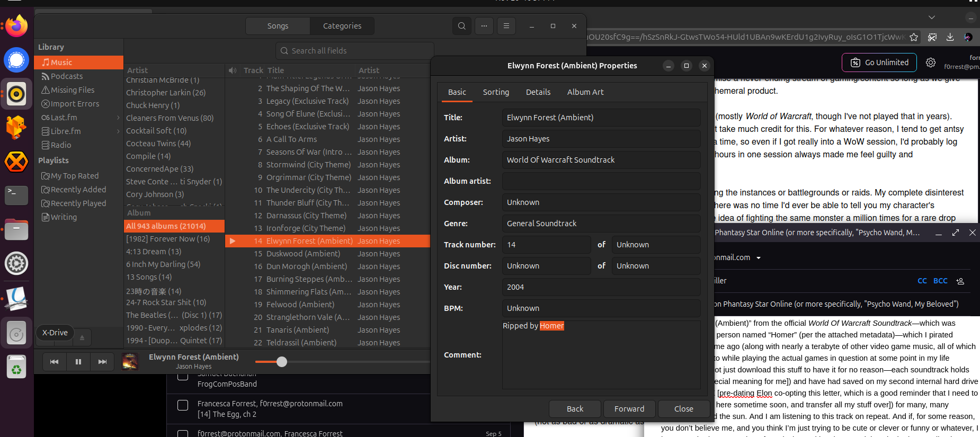
Task: Sort songs by the Track column header
Action: click(253, 70)
